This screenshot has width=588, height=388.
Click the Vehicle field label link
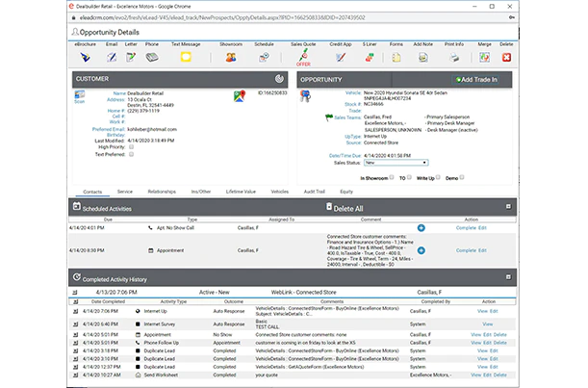(353, 92)
